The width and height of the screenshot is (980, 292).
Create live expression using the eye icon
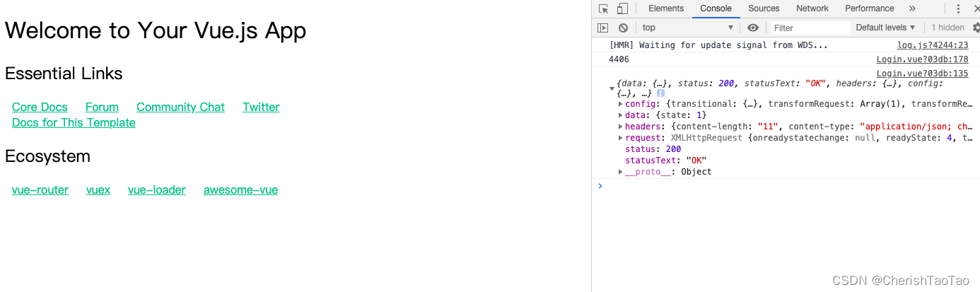pos(753,28)
